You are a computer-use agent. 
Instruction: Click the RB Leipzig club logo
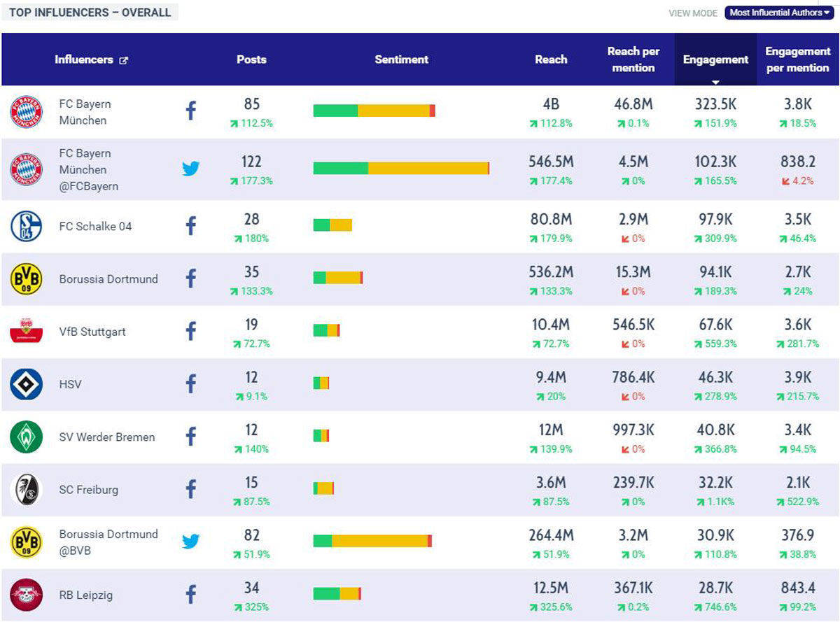[27, 595]
